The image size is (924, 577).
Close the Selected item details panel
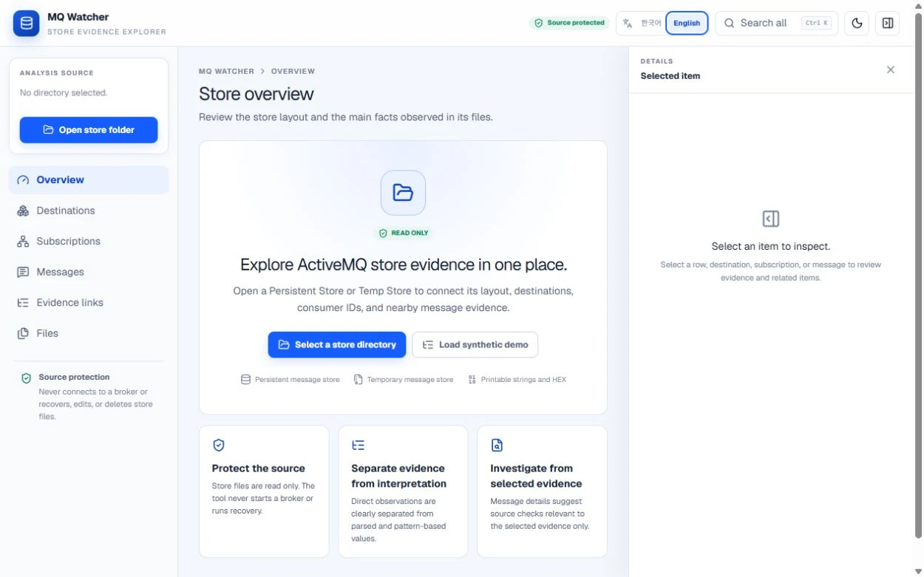891,69
